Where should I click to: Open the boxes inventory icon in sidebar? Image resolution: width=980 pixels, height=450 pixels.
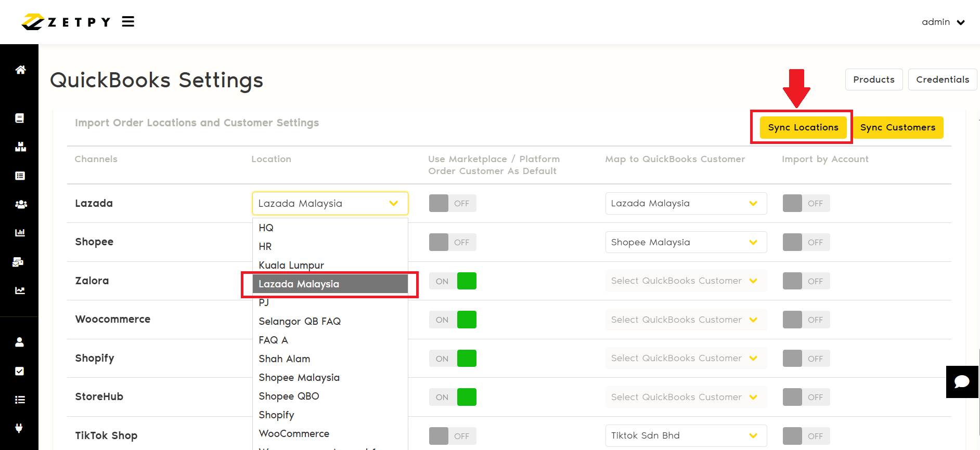point(20,147)
